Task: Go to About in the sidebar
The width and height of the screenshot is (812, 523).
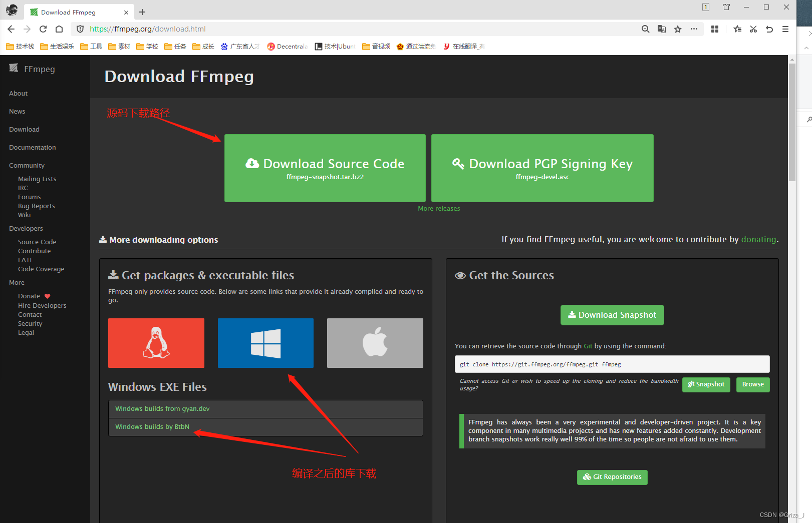Action: (18, 94)
